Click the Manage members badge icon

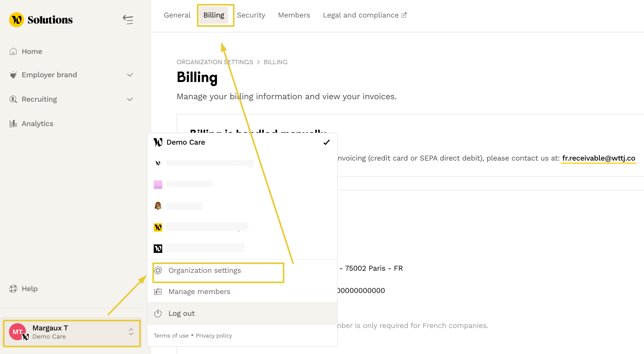coord(158,292)
